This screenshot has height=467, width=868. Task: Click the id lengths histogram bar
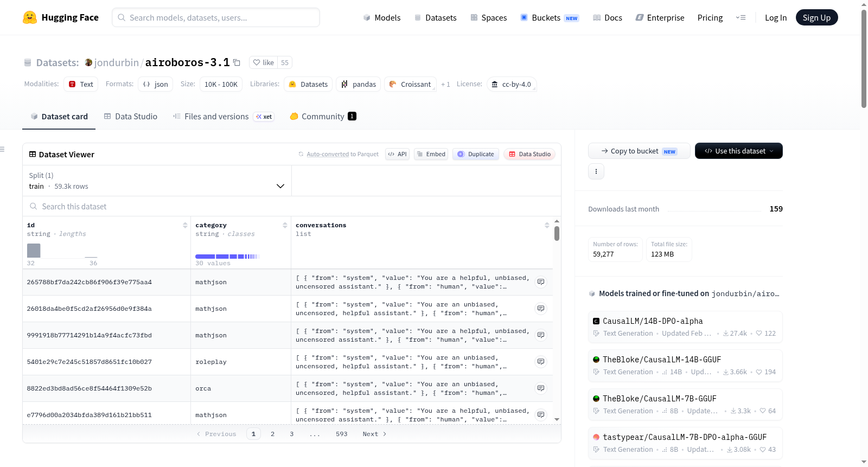pyautogui.click(x=34, y=251)
